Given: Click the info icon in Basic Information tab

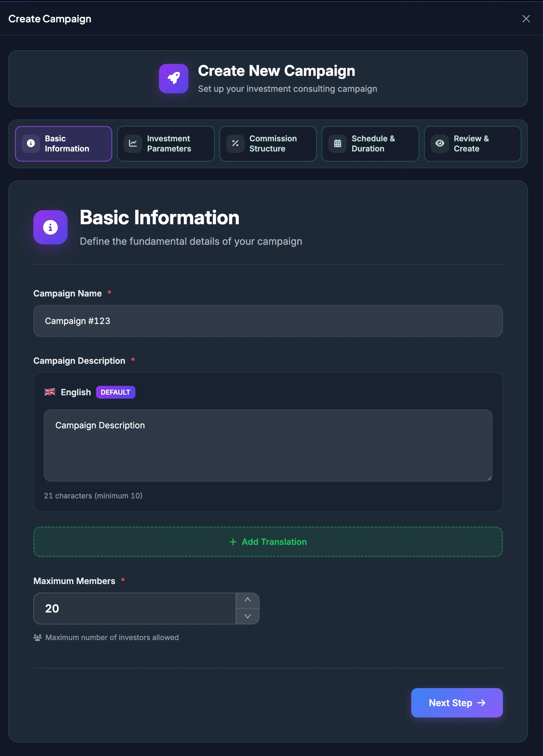Looking at the screenshot, I should [31, 143].
